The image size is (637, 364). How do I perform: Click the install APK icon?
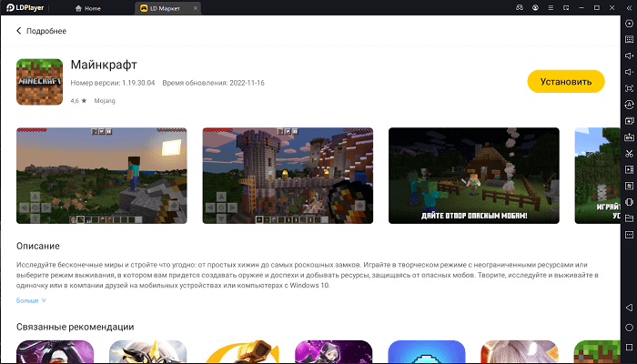pyautogui.click(x=629, y=136)
